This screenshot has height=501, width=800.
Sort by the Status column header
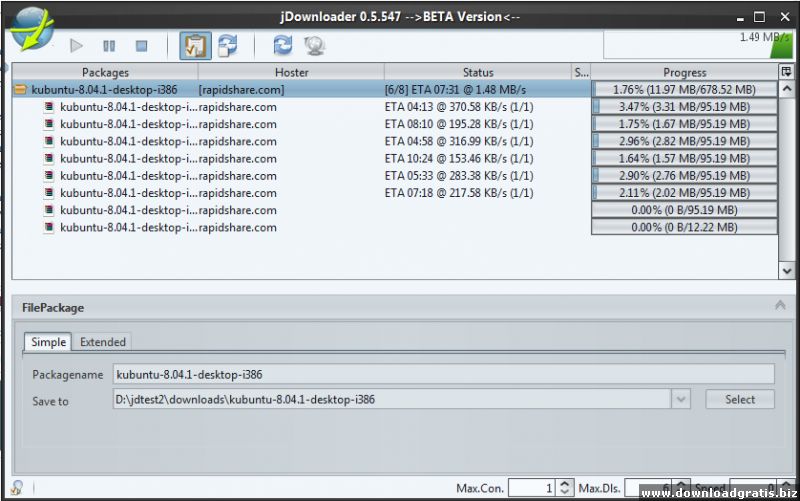pos(478,72)
